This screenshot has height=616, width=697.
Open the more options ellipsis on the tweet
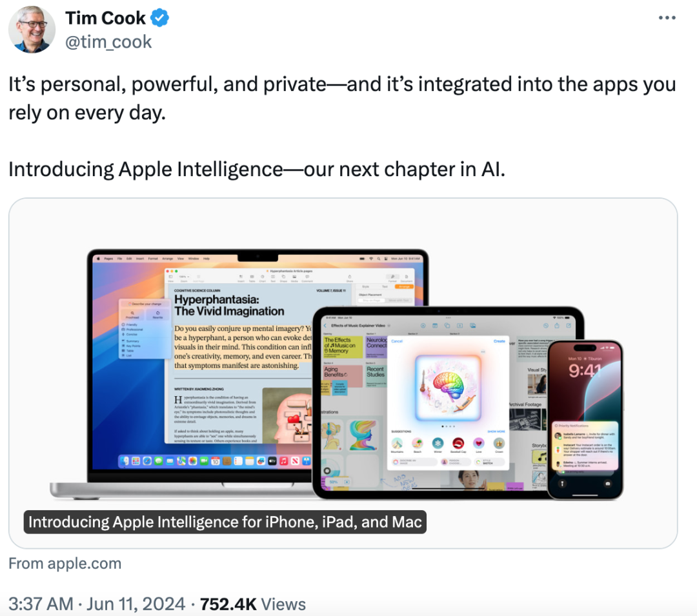tap(667, 18)
